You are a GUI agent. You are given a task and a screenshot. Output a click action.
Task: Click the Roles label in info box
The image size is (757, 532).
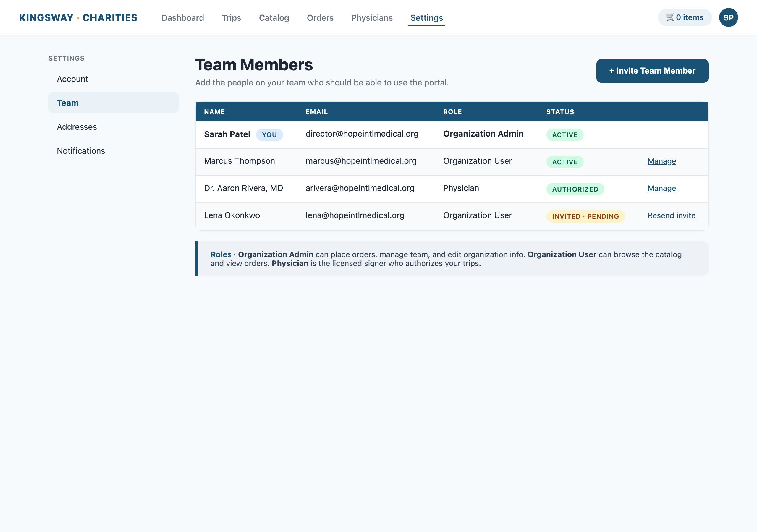(221, 254)
